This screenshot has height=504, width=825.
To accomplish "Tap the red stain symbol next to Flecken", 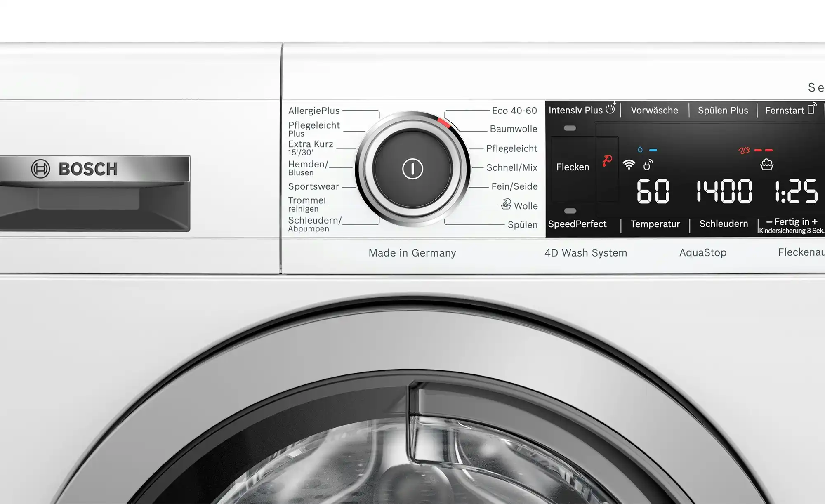I will pos(607,160).
